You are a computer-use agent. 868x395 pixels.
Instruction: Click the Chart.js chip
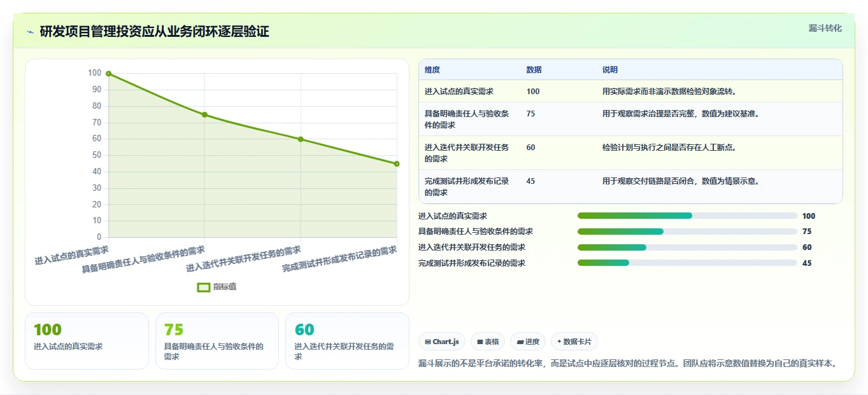tap(442, 342)
